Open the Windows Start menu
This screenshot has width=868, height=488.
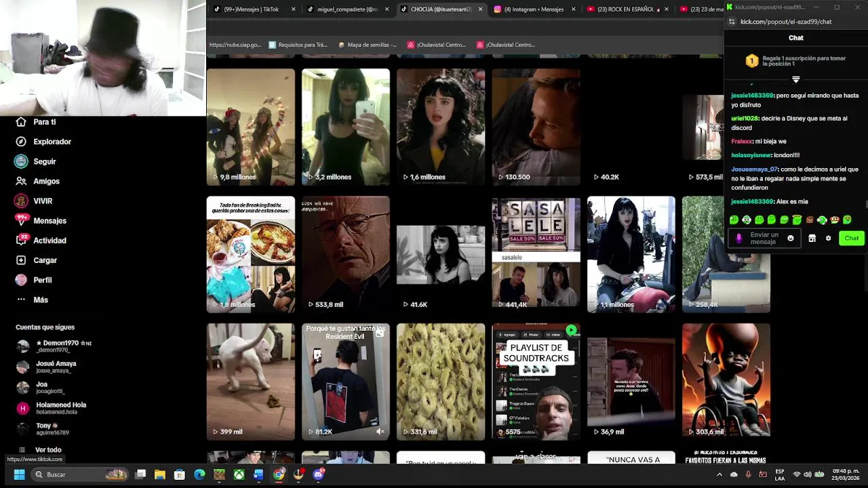[x=19, y=474]
